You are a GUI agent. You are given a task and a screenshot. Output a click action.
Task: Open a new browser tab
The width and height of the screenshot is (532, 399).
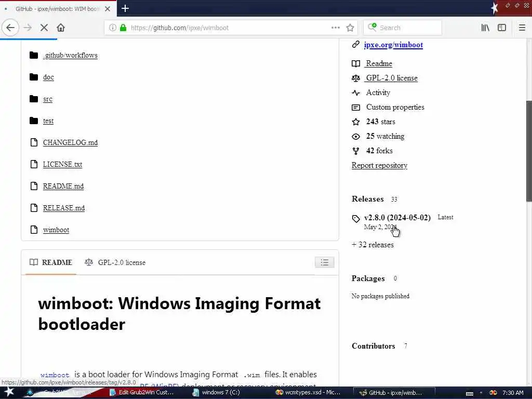click(x=125, y=8)
